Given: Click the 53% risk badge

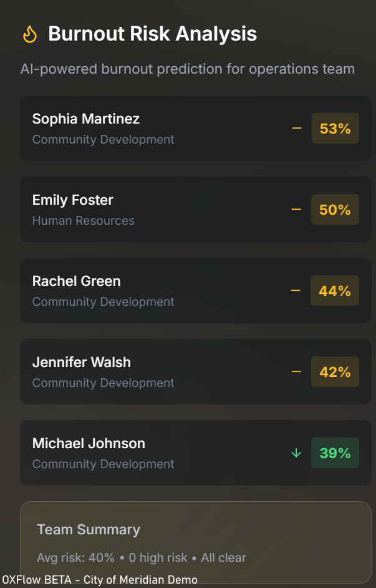Looking at the screenshot, I should tap(335, 129).
